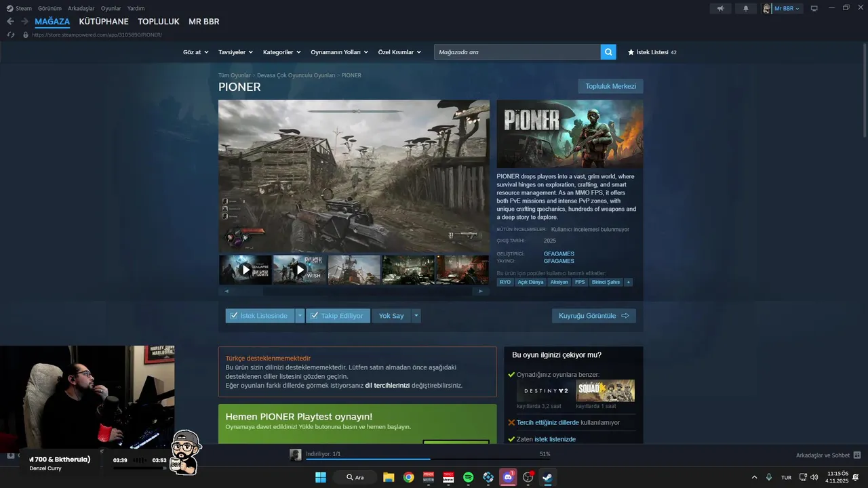The width and height of the screenshot is (868, 488).
Task: Open File Explorer from the taskbar
Action: point(389,477)
